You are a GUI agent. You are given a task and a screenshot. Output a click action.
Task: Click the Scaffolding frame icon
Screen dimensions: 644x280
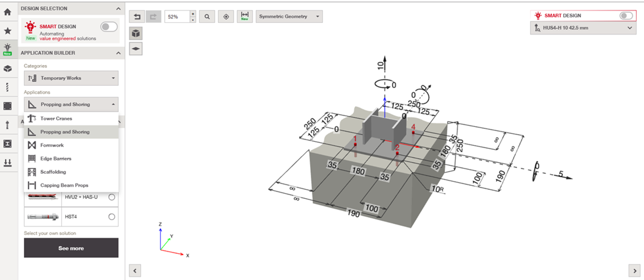tap(32, 172)
